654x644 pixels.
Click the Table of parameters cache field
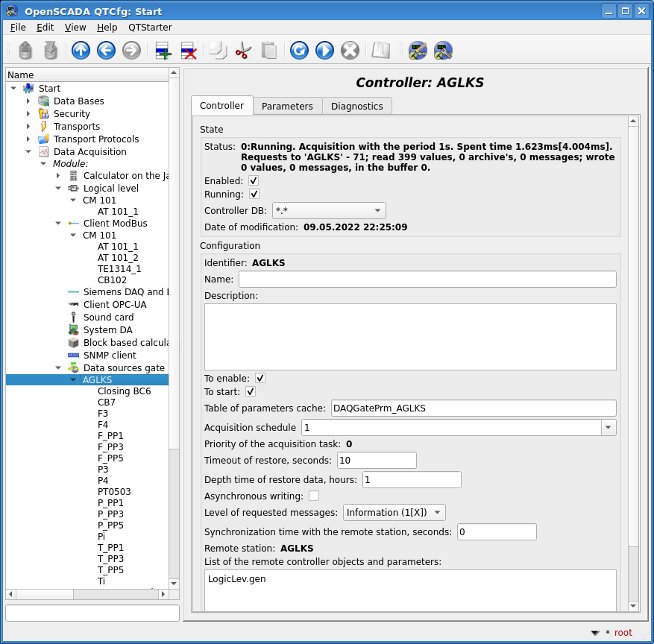(x=474, y=408)
